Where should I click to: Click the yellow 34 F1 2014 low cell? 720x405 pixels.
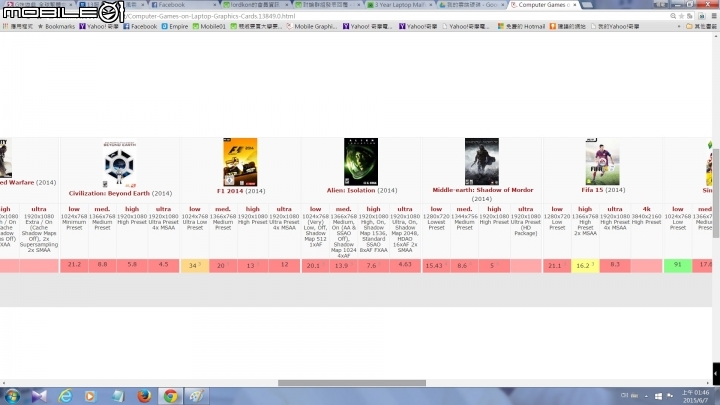[195, 265]
